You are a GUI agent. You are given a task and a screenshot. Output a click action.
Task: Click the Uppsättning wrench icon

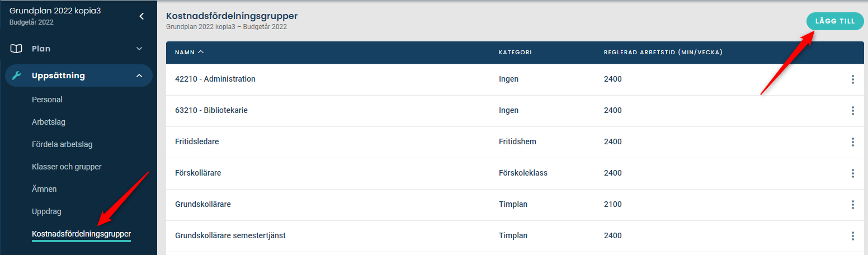[16, 75]
